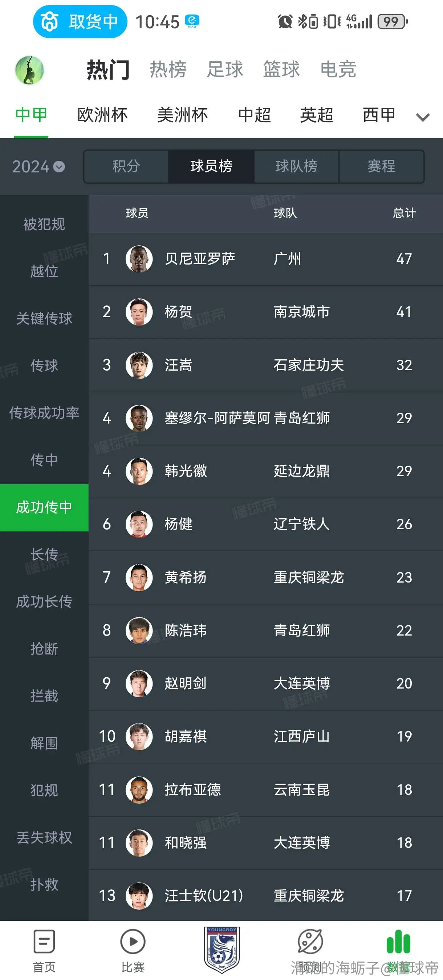Choose the 欧洲杯 league tab
443x980 pixels.
point(102,115)
